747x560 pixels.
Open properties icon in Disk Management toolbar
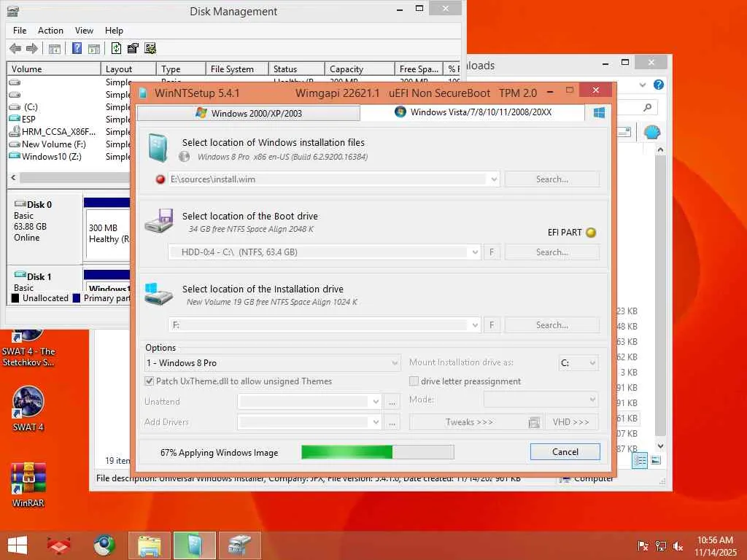click(133, 48)
